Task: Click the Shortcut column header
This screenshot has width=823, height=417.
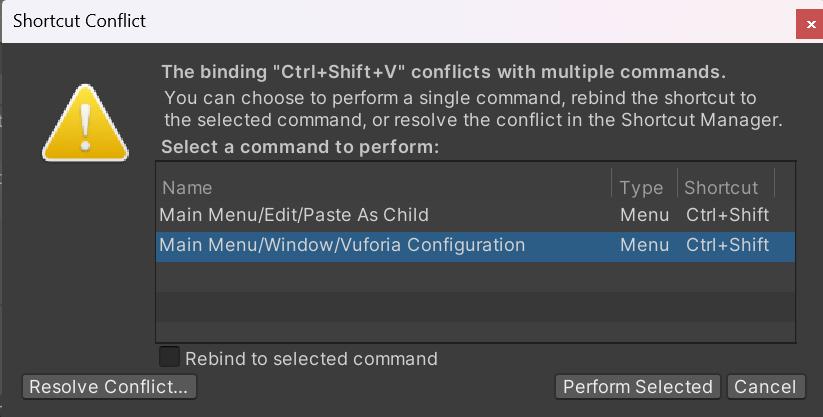Action: (721, 187)
